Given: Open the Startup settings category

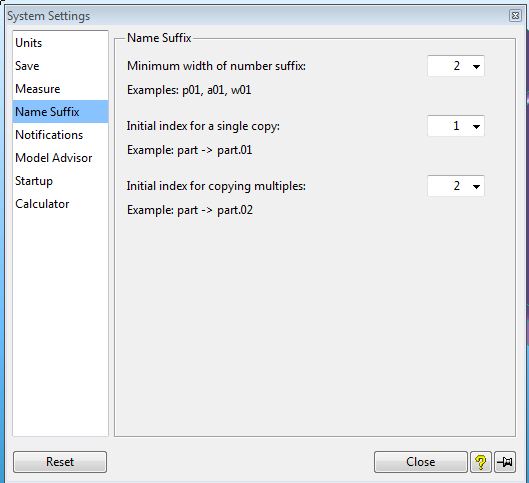Looking at the screenshot, I should 60,181.
